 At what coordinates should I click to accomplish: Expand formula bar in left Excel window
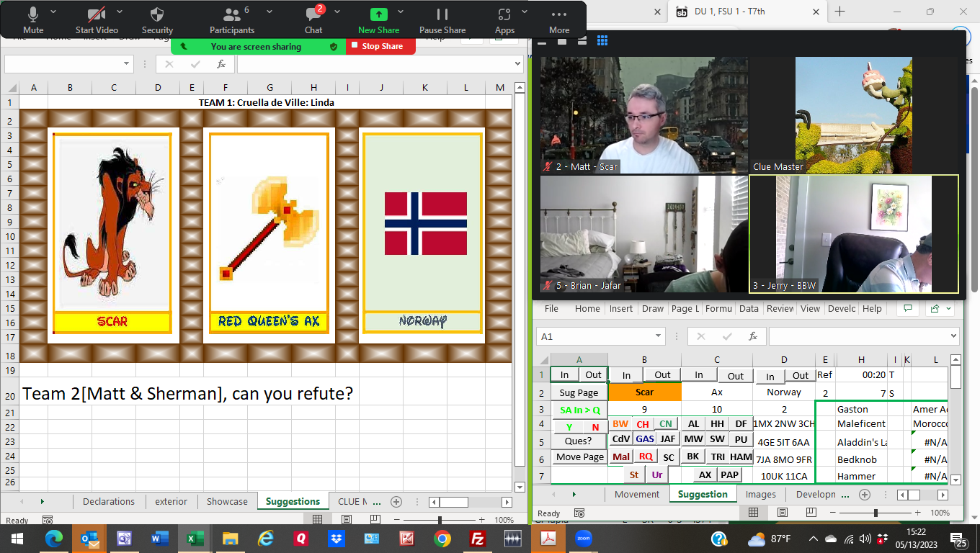click(517, 64)
